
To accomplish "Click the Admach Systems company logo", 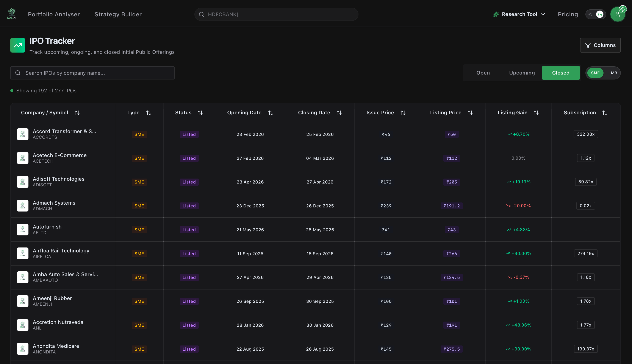I will coord(22,206).
